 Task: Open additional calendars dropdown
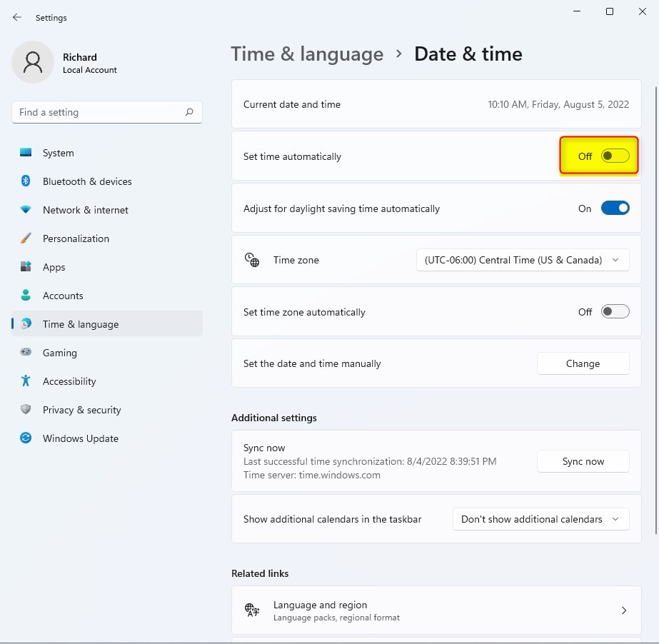click(x=541, y=519)
